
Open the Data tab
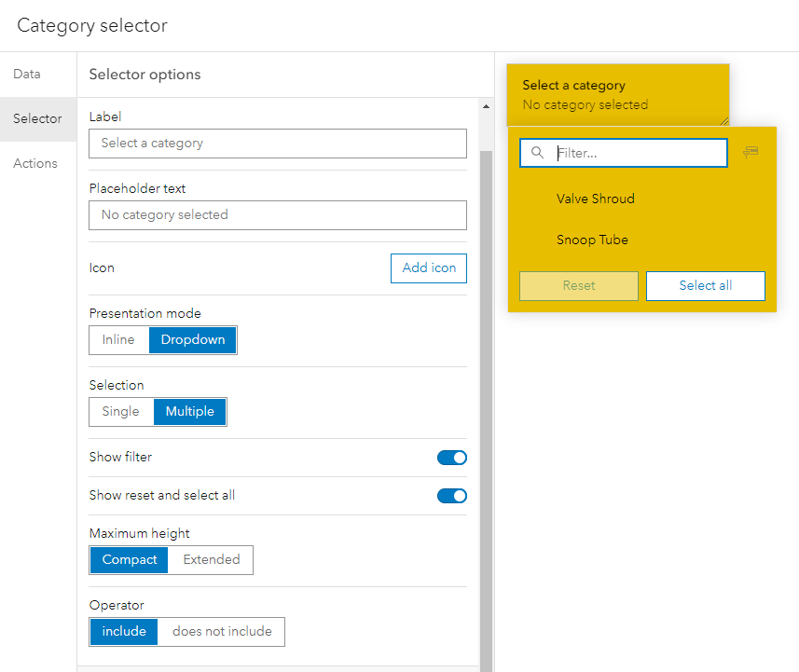pos(38,75)
